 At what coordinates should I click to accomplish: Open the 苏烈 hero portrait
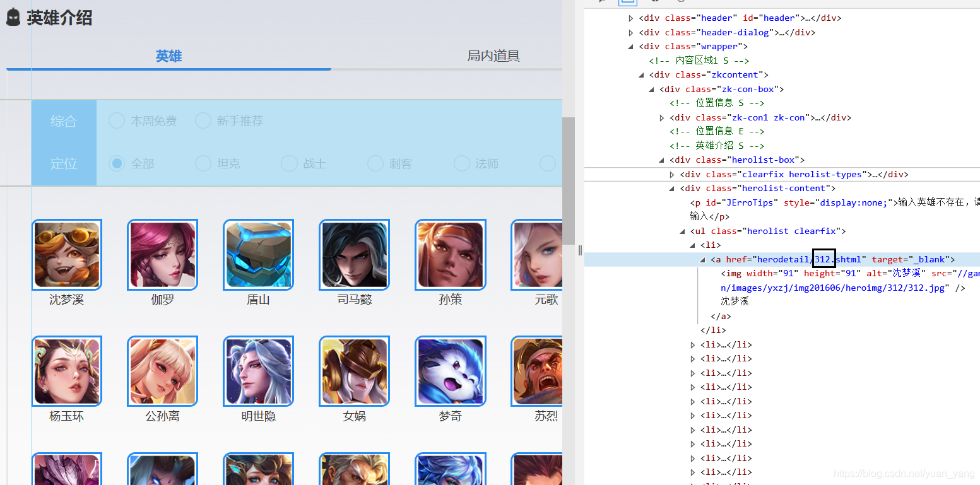coord(537,371)
